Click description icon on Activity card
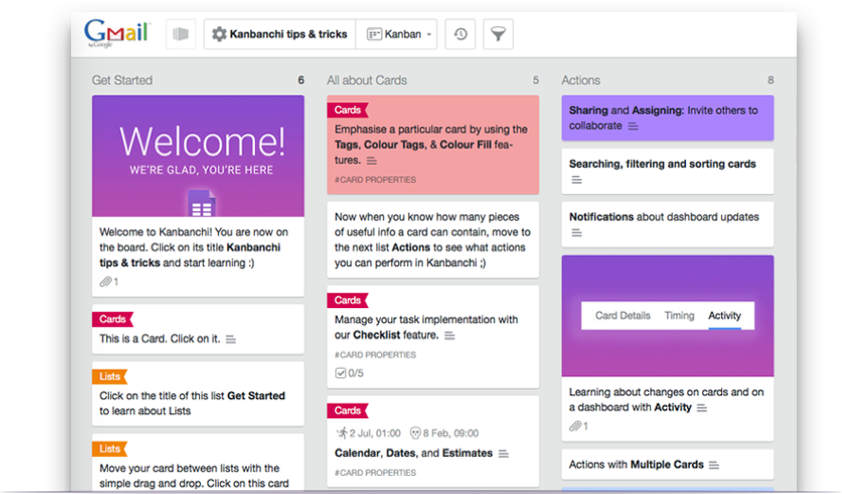Image resolution: width=842 pixels, height=494 pixels. (x=702, y=408)
